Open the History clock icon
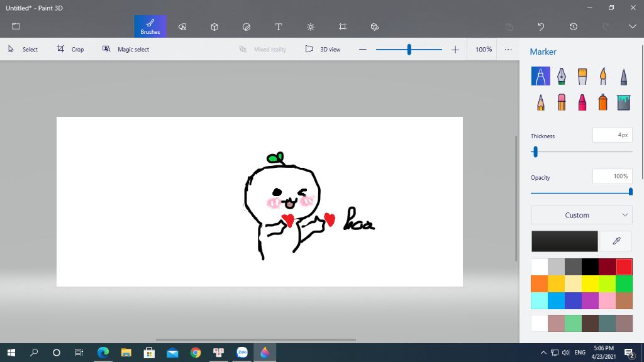The height and width of the screenshot is (362, 644). tap(574, 26)
